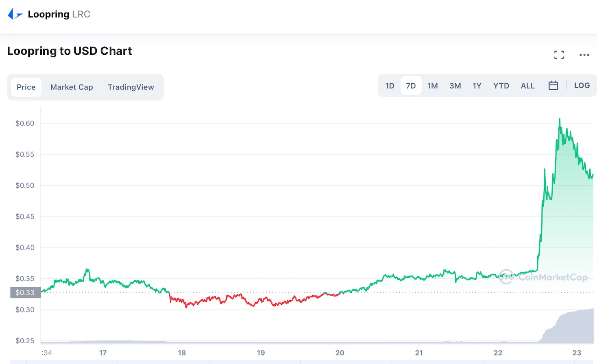Select the 1M time range

coord(433,86)
